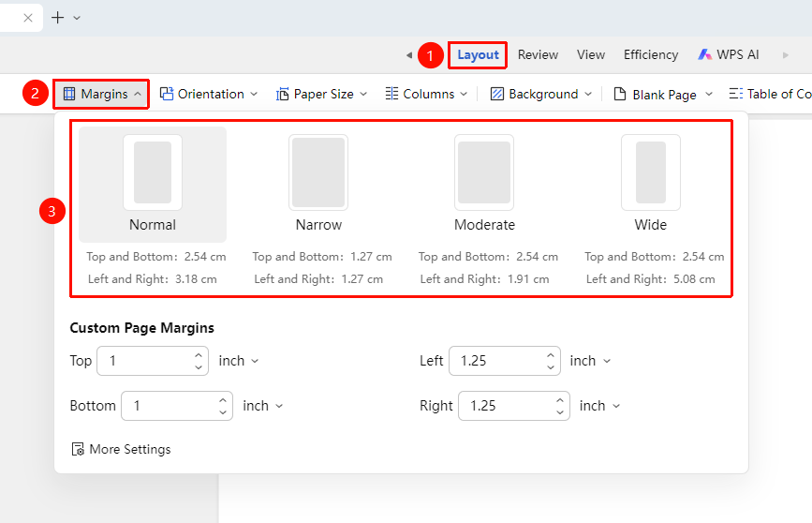Click the 'Left and Right: 1.91 cm' text
This screenshot has width=812, height=523.
(484, 279)
